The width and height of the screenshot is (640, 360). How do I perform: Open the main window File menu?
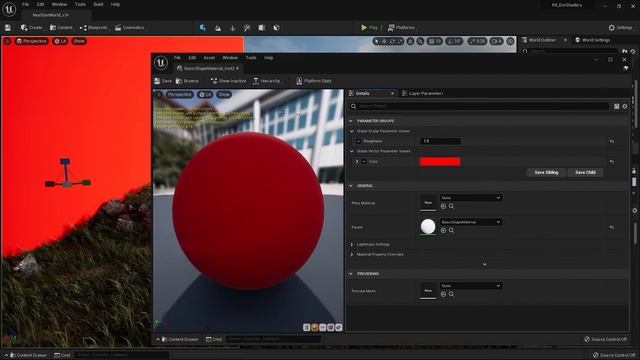pos(25,4)
